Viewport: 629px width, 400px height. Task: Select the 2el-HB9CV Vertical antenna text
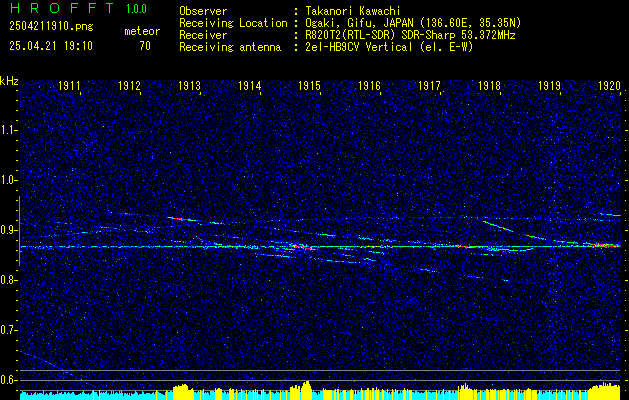(x=389, y=47)
